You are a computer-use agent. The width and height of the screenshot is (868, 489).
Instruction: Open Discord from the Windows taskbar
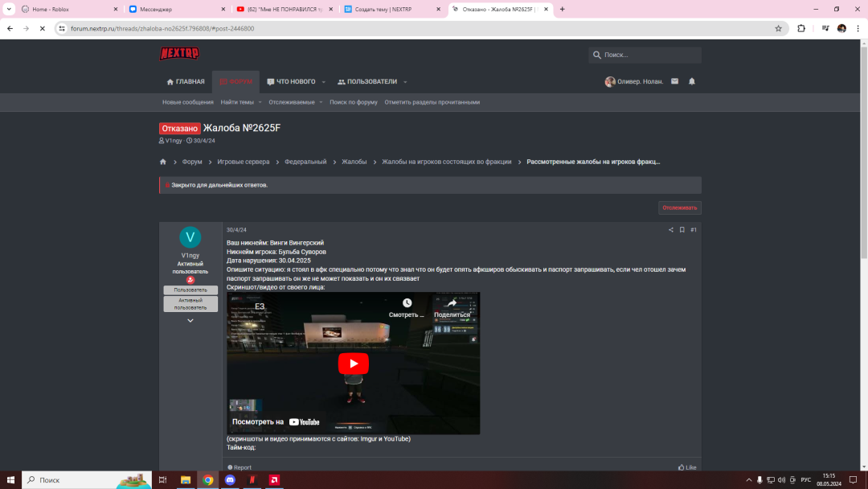coord(230,480)
